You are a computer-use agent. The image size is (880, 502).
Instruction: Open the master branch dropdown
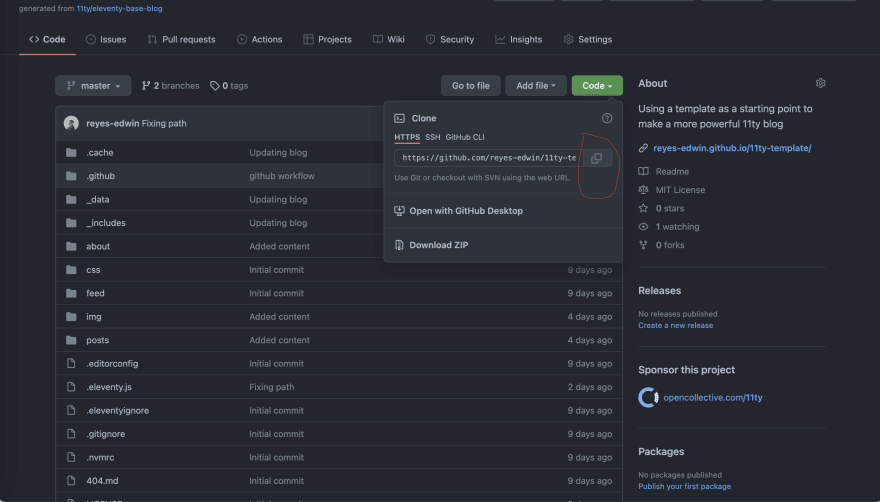point(93,86)
